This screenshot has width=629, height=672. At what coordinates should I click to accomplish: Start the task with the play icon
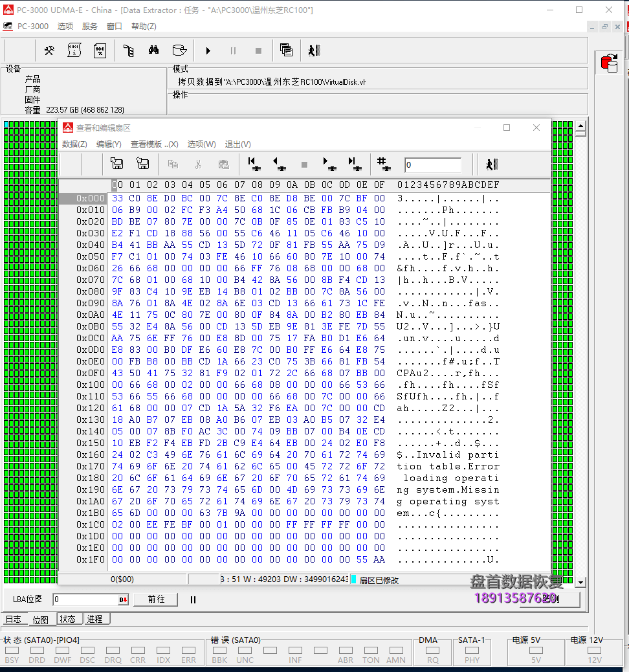(208, 50)
